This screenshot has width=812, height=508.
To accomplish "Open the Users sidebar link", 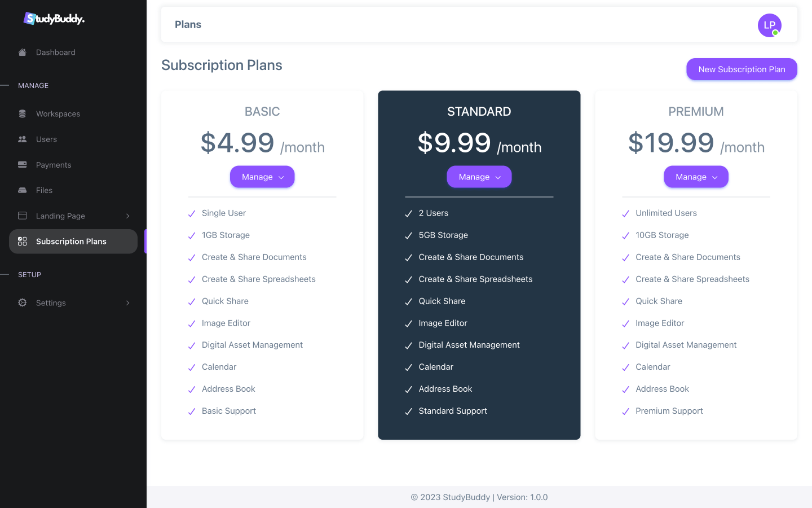I will pos(46,139).
